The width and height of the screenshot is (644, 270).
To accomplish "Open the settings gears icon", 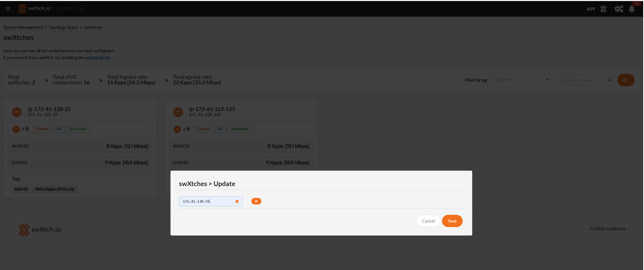I will click(x=619, y=9).
